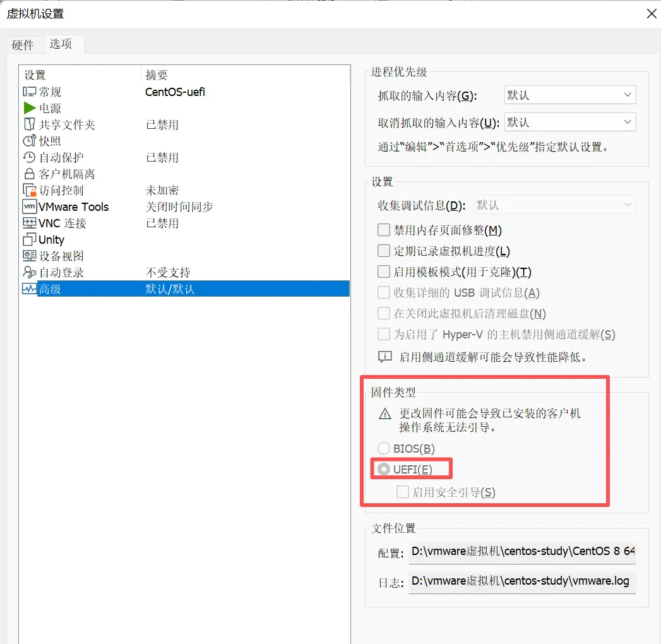Toggle 禁用内存页面修整(M) checkbox
Image resolution: width=661 pixels, height=644 pixels.
click(384, 230)
